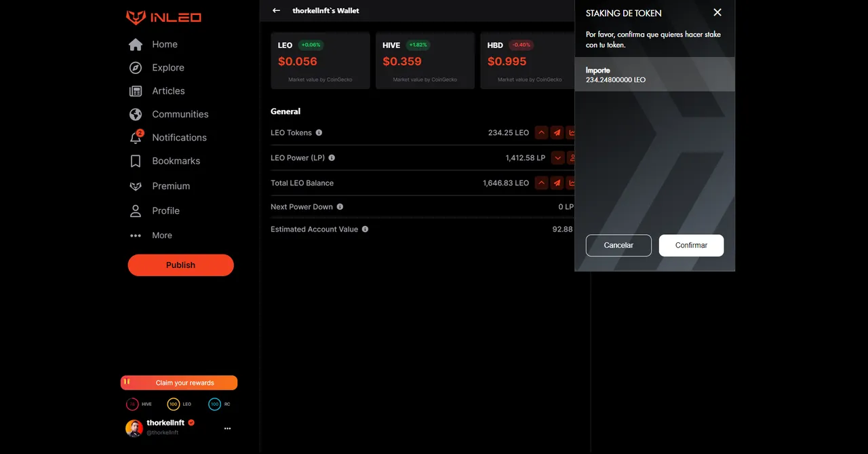Click the Publish button

(x=181, y=265)
